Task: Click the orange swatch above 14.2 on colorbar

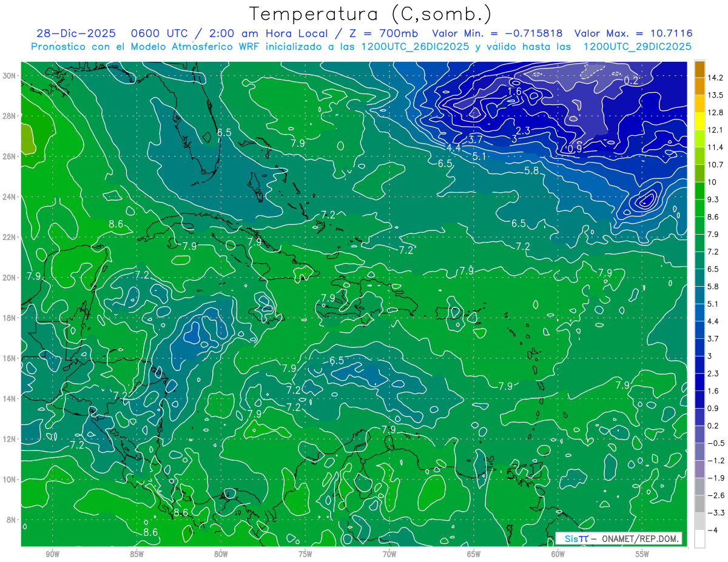Action: coord(699,69)
